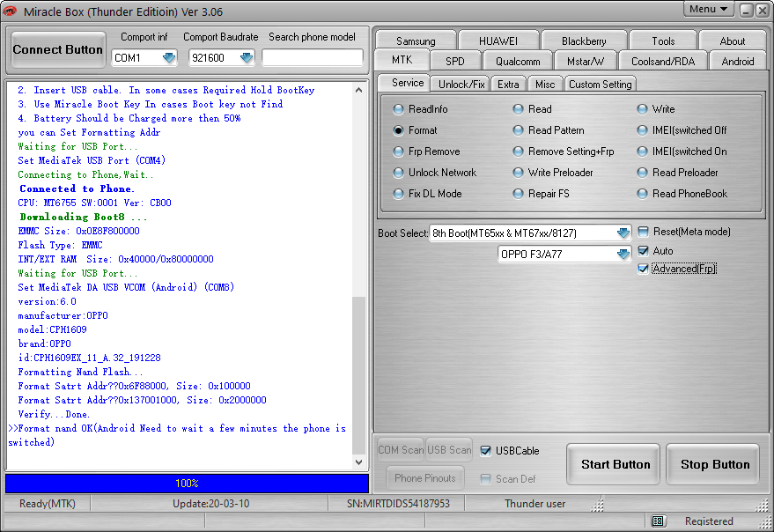Open the Unlock/Fix sub-tab

(461, 85)
